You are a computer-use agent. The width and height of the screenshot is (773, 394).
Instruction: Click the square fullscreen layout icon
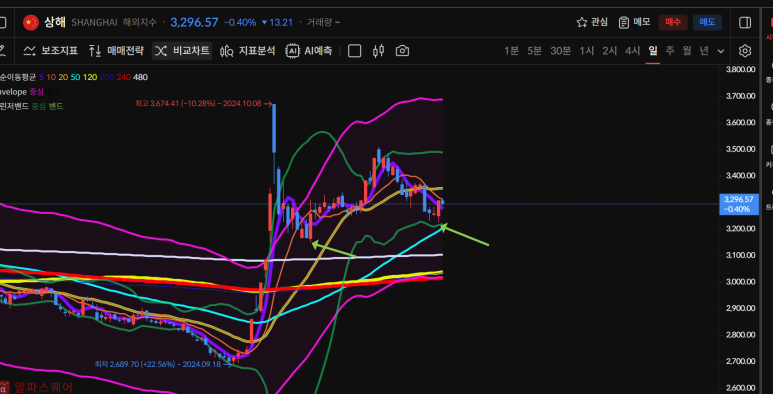click(x=354, y=51)
